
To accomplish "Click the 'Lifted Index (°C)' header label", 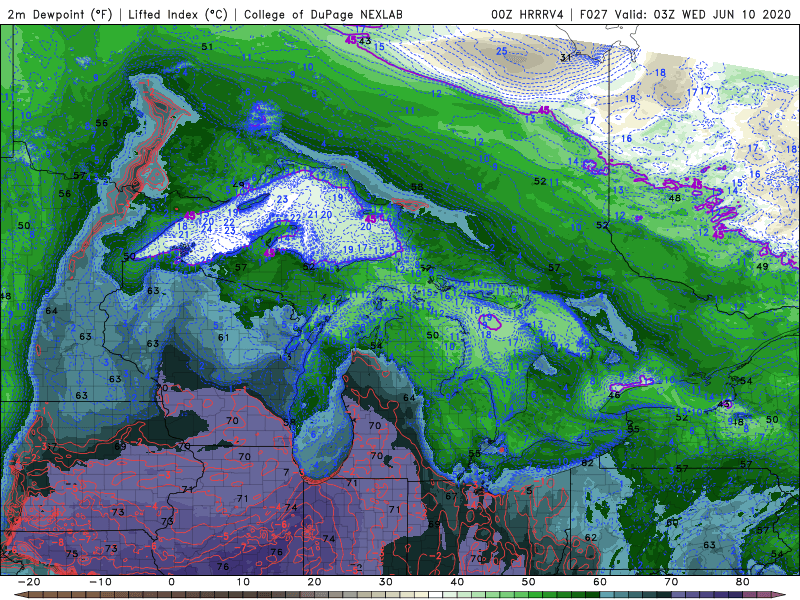I will pos(178,14).
